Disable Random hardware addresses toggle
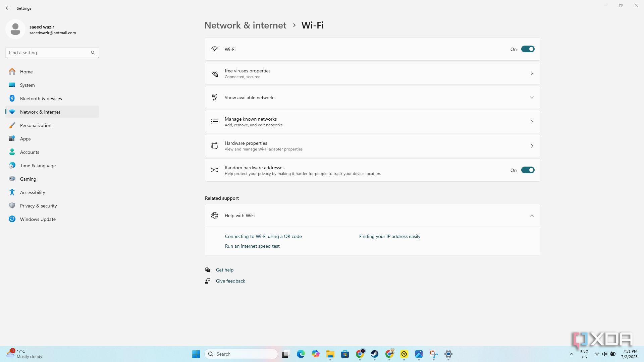644x362 pixels. click(x=528, y=170)
